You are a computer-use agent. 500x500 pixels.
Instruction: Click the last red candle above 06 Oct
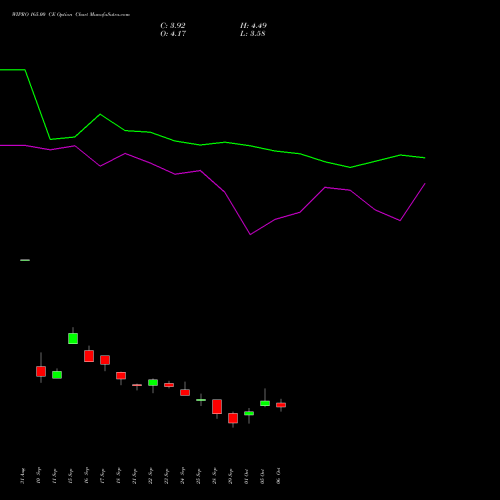(281, 405)
